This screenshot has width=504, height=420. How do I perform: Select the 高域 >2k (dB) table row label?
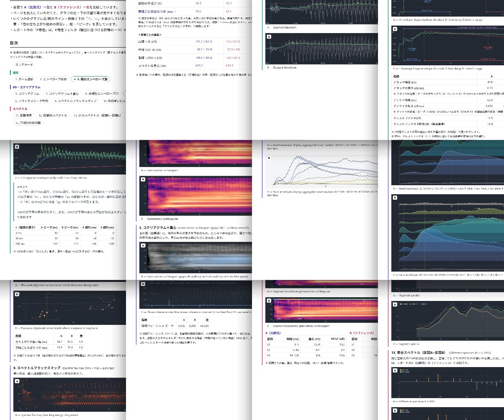point(147,41)
